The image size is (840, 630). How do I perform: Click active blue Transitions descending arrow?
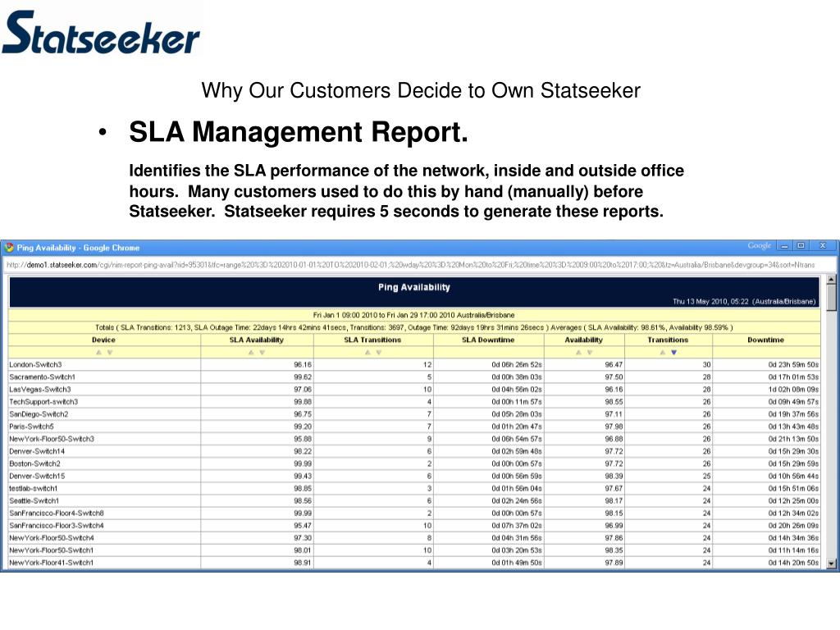tap(674, 353)
